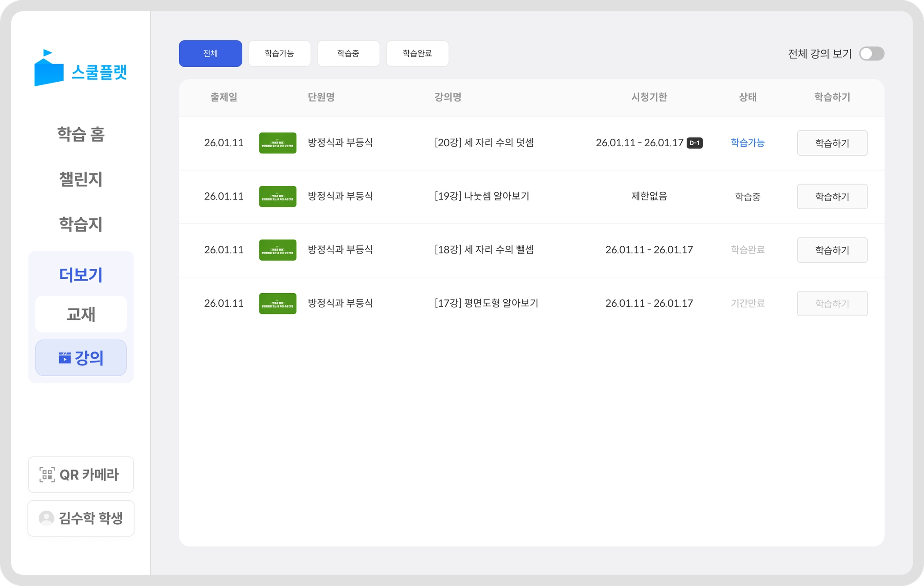924x586 pixels.
Task: Open the 교재 submenu item
Action: click(x=81, y=314)
